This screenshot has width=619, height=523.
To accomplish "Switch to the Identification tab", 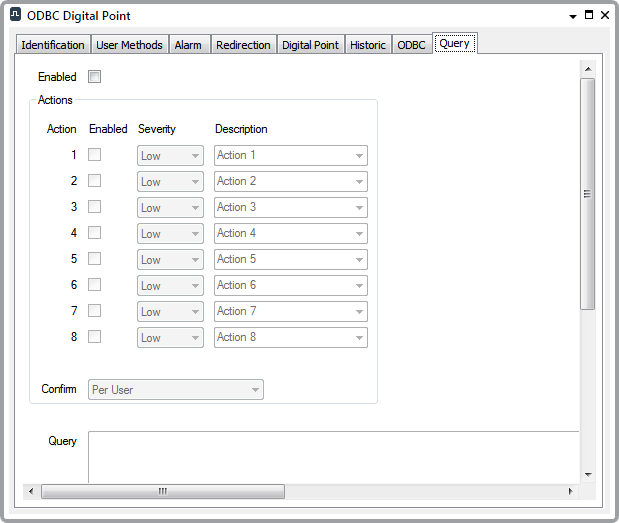I will click(x=53, y=45).
